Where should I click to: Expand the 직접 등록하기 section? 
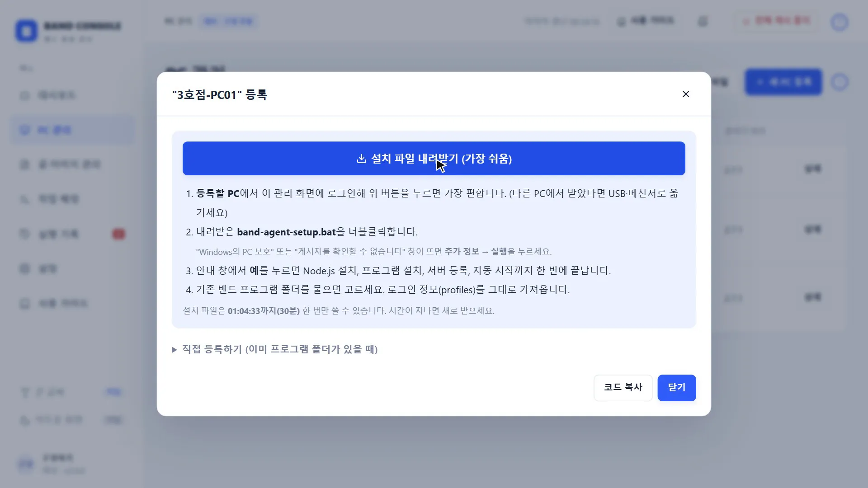(x=275, y=349)
